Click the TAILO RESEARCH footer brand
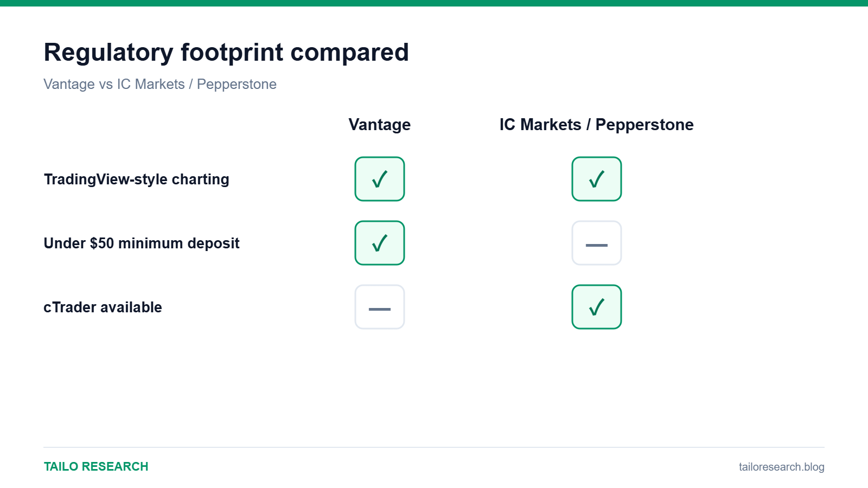 tap(96, 467)
